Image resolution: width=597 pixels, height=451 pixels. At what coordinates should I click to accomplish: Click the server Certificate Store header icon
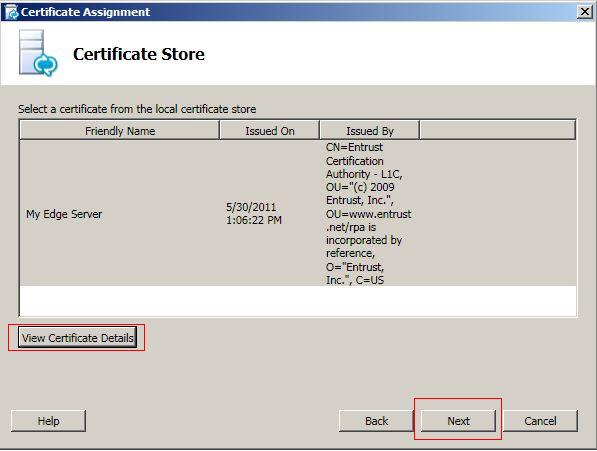[x=38, y=53]
